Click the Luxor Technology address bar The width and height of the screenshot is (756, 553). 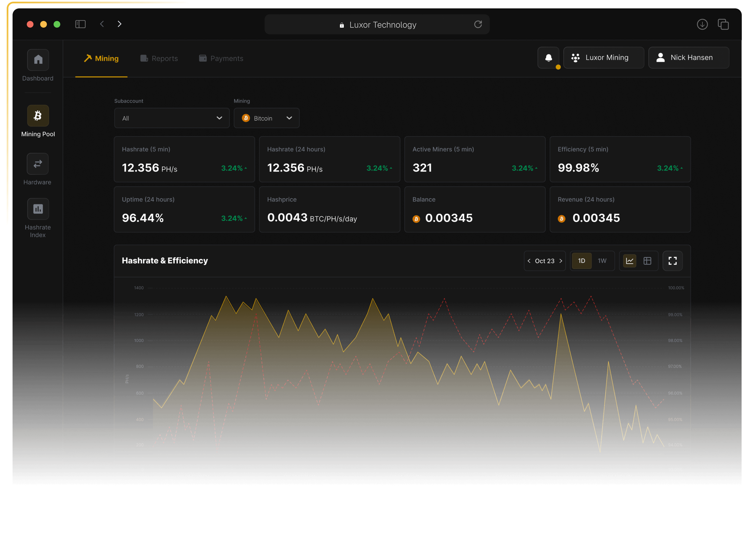coord(377,24)
